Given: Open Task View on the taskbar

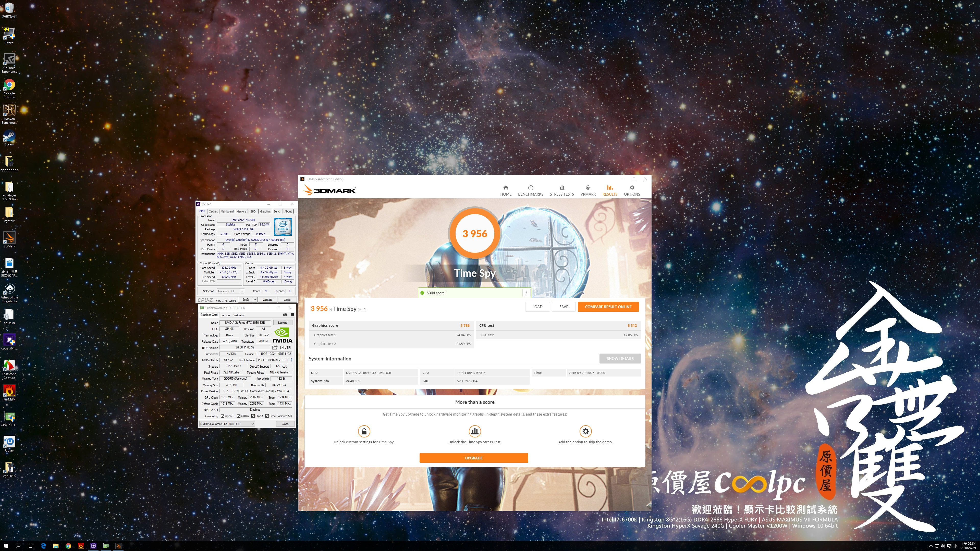Looking at the screenshot, I should click(x=31, y=546).
